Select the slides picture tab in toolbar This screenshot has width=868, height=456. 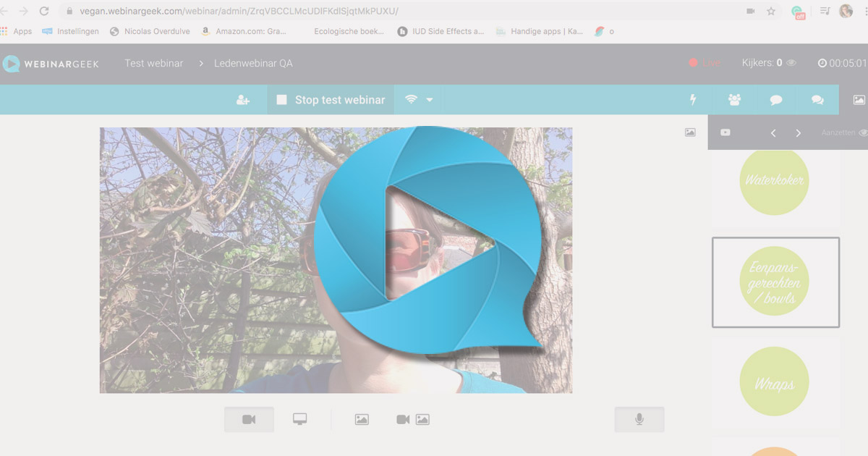pyautogui.click(x=859, y=100)
